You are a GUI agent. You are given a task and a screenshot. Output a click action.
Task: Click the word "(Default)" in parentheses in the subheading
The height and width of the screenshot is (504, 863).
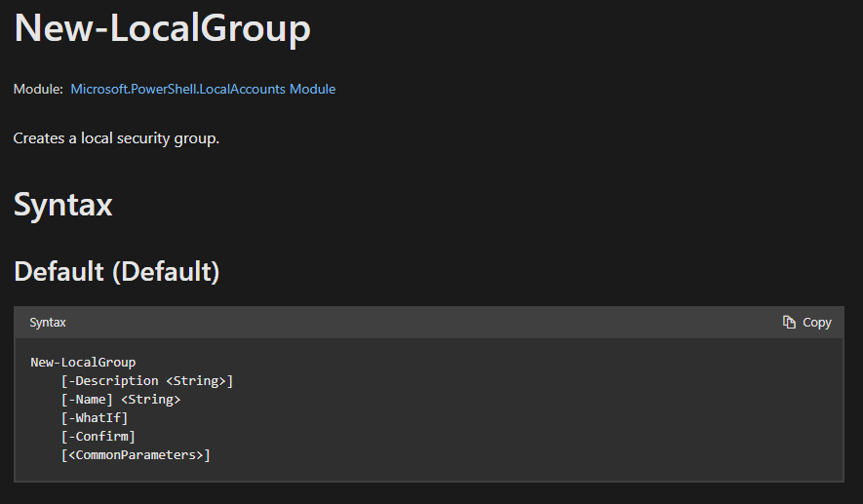[x=166, y=271]
